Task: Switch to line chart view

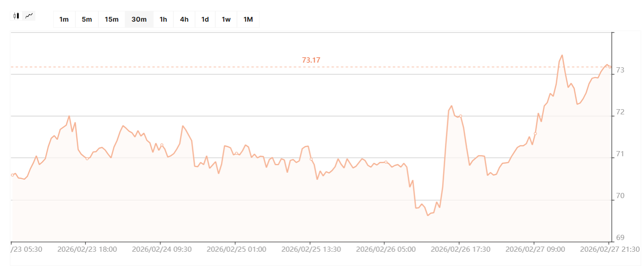Action: pyautogui.click(x=29, y=16)
